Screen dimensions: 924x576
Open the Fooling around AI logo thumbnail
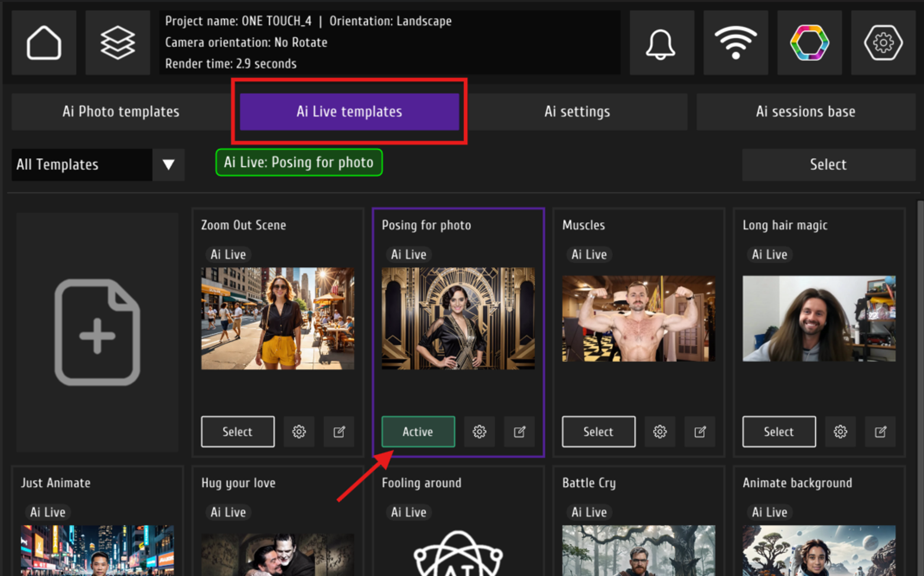click(x=458, y=553)
